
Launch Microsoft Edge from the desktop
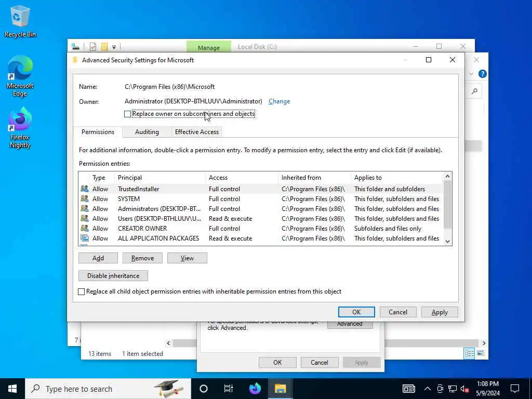coord(20,76)
